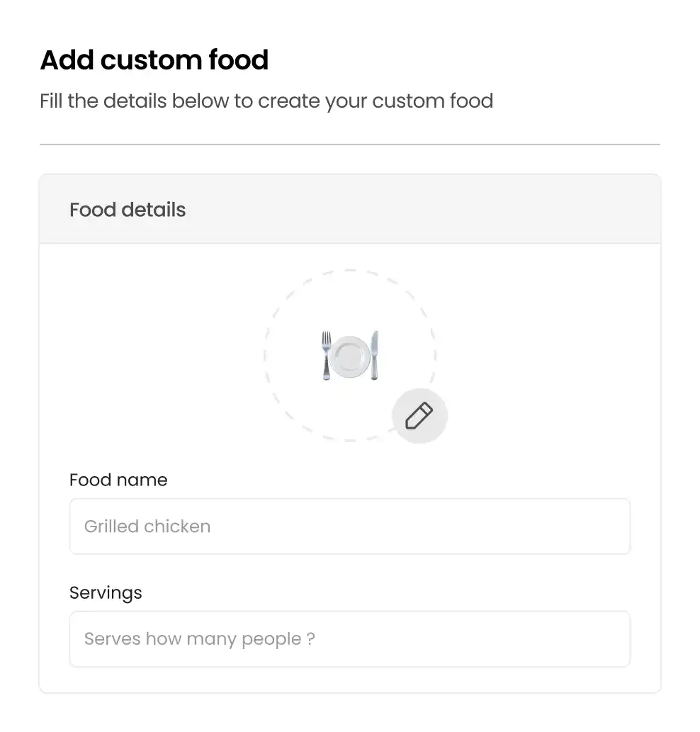Click the gray Food details header bar background
Screen dimensions: 700x732
click(x=420, y=209)
